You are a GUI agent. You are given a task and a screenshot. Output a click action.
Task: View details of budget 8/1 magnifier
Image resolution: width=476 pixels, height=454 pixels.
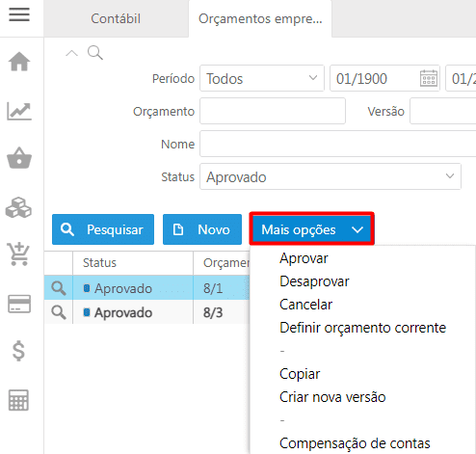[x=59, y=288]
